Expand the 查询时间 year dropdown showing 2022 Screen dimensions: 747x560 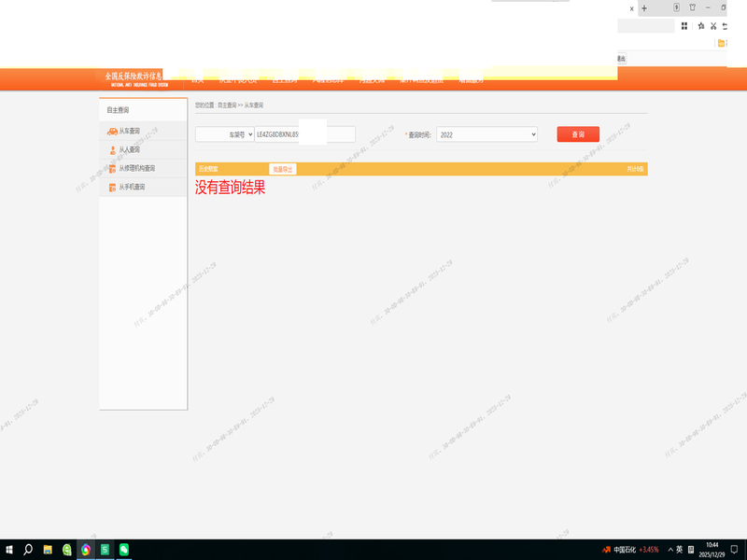tap(486, 134)
